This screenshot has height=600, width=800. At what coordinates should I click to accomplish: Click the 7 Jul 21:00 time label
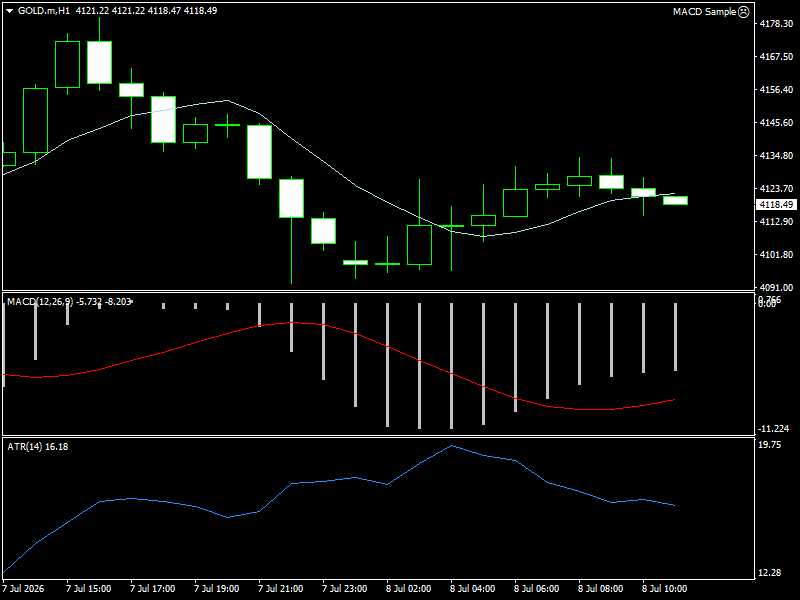click(281, 589)
